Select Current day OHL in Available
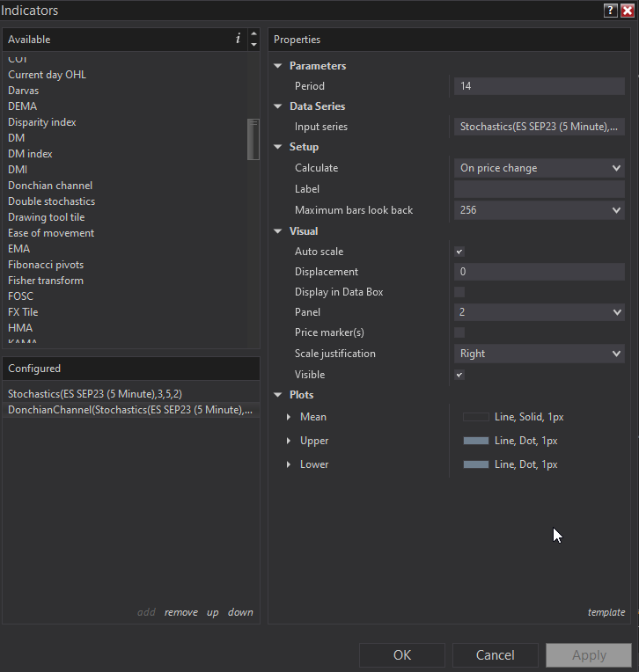 coord(47,75)
